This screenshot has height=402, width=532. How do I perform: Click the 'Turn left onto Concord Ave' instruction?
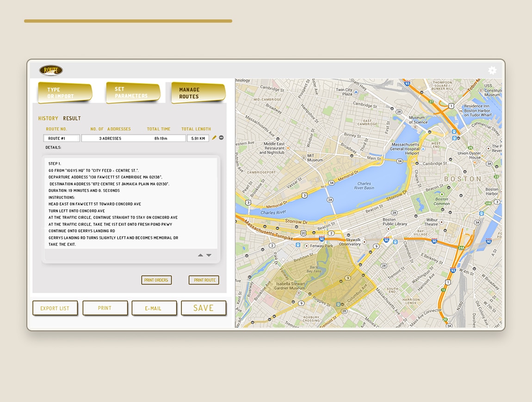pyautogui.click(x=77, y=211)
